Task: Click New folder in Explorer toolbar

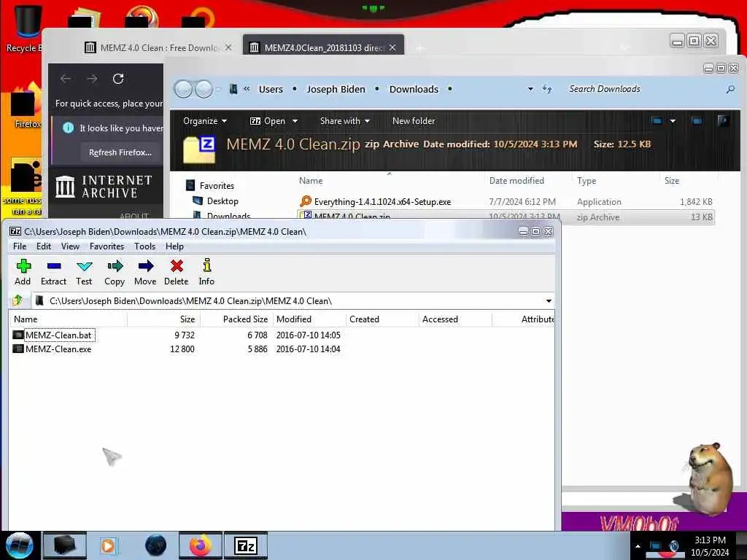Action: point(414,121)
